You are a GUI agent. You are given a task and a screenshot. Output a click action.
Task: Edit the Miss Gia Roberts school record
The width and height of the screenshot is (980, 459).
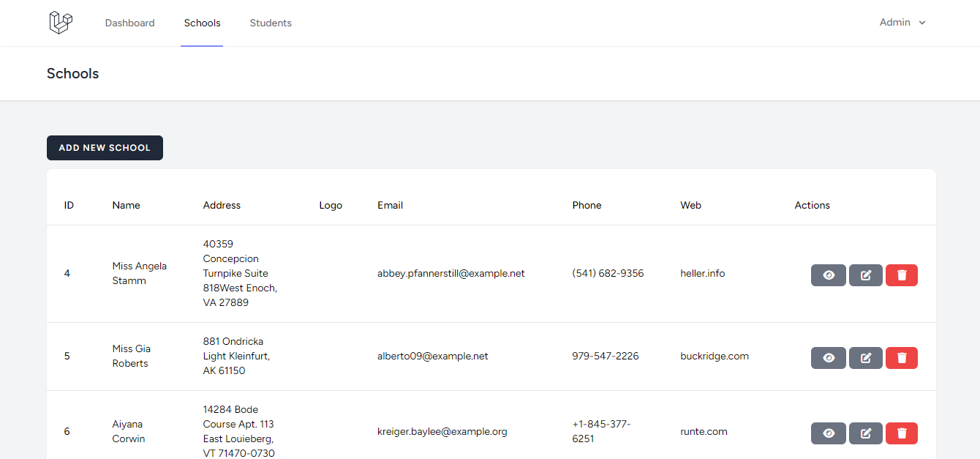[865, 358]
